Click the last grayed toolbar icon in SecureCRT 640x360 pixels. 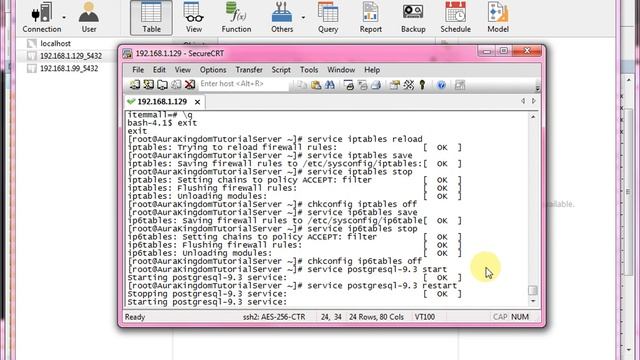click(460, 85)
